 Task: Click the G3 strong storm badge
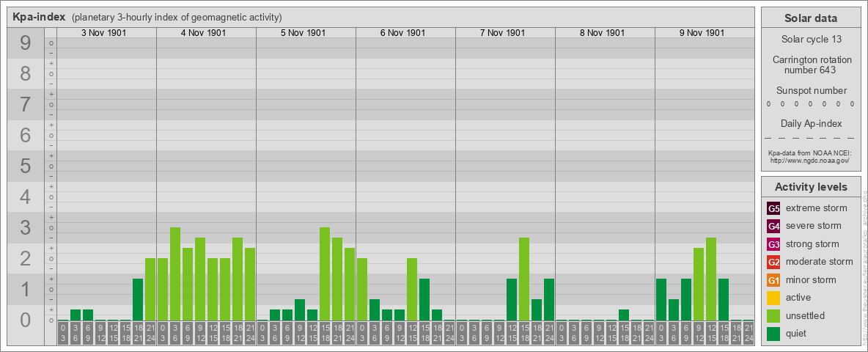[x=773, y=244]
